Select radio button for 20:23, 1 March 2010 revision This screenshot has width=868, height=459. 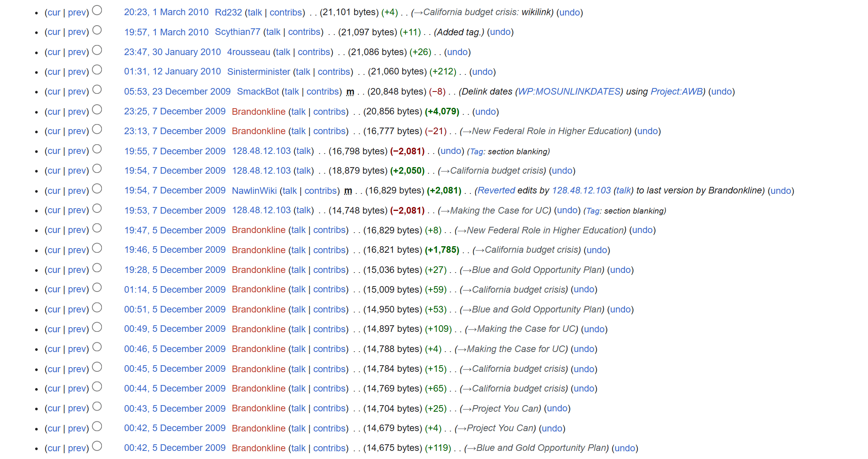tap(97, 10)
